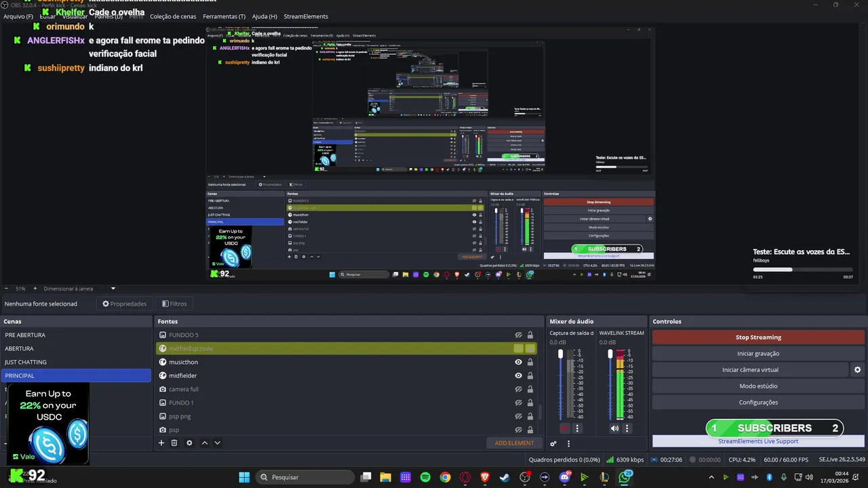The width and height of the screenshot is (868, 488).
Task: Hide the midfielder source
Action: [x=518, y=375]
